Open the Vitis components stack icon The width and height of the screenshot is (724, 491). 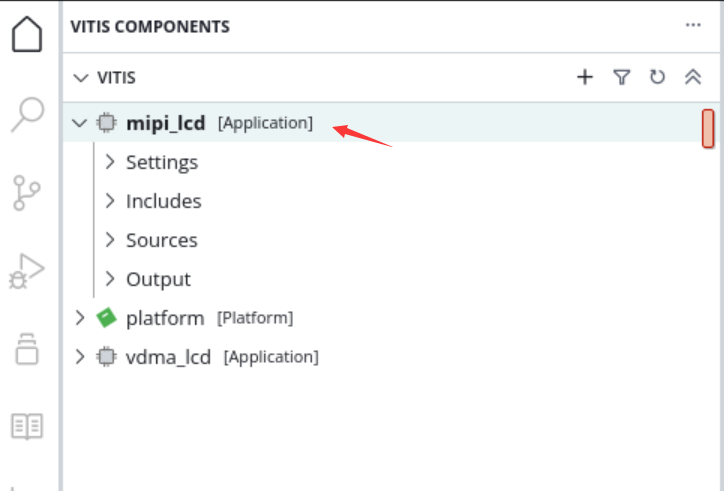point(27,349)
